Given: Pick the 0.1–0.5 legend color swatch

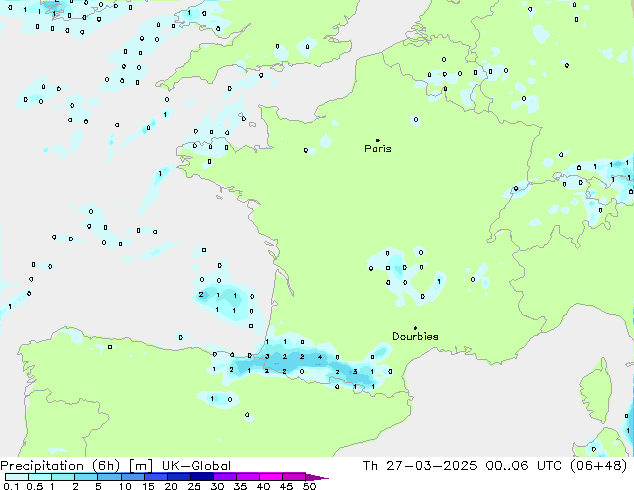Looking at the screenshot, I should point(17,477).
